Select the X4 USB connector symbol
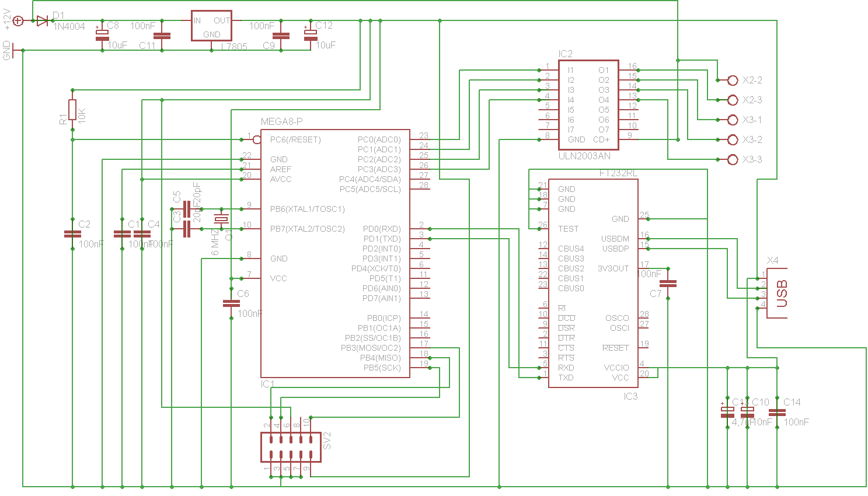868x496 pixels. (x=777, y=293)
